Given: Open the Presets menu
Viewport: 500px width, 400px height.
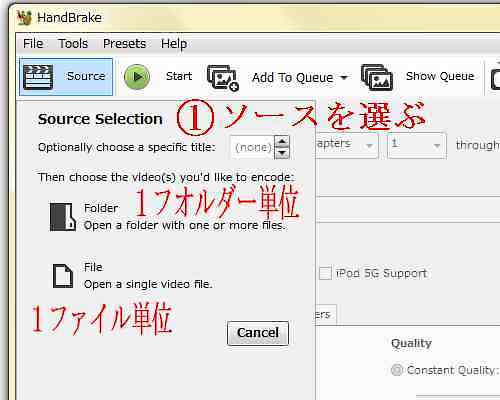Looking at the screenshot, I should tap(124, 44).
